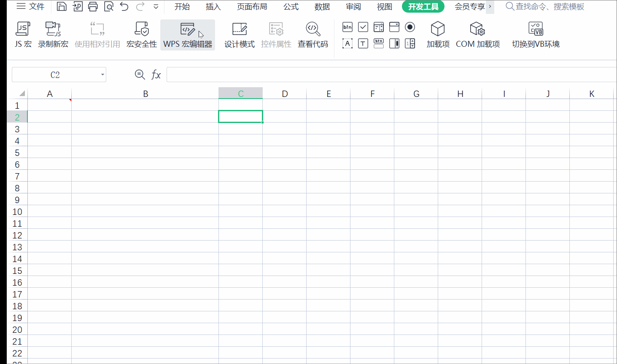Insert a command button (btn) control
This screenshot has height=364, width=617.
[348, 27]
